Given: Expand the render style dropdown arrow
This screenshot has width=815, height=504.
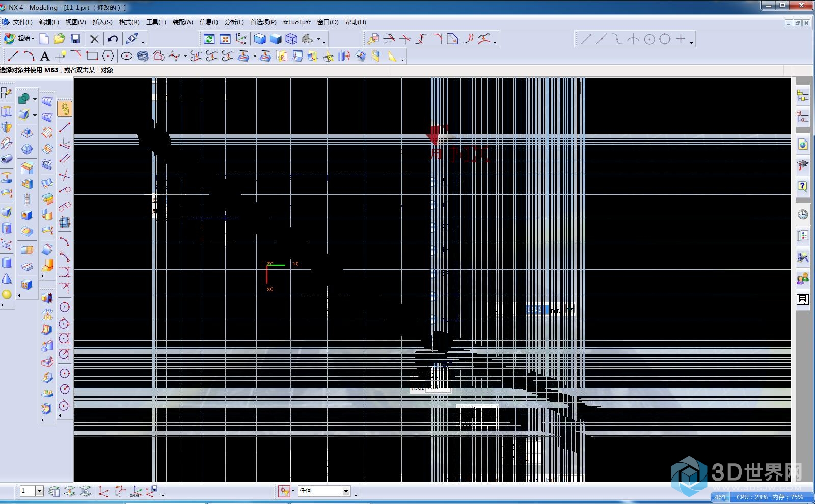Looking at the screenshot, I should point(319,39).
